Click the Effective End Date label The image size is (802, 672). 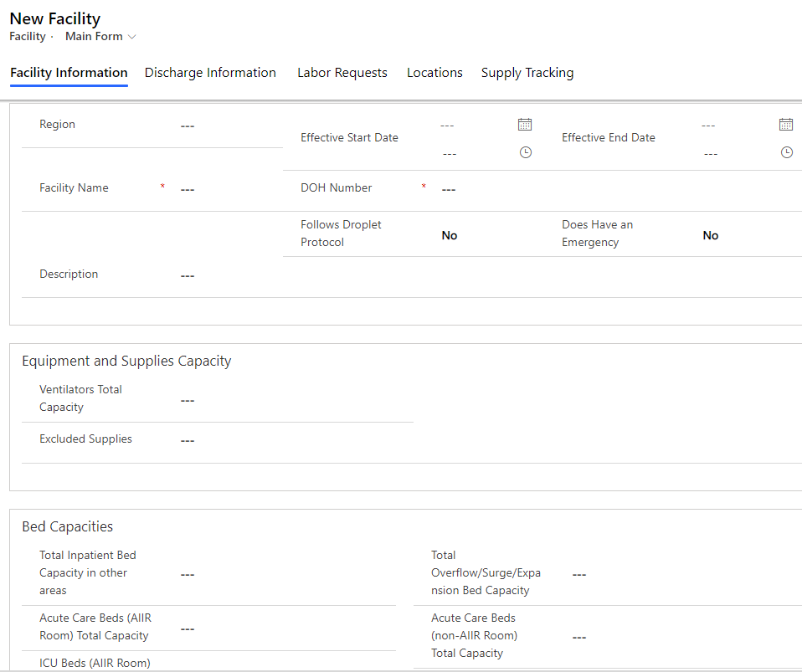tap(608, 137)
